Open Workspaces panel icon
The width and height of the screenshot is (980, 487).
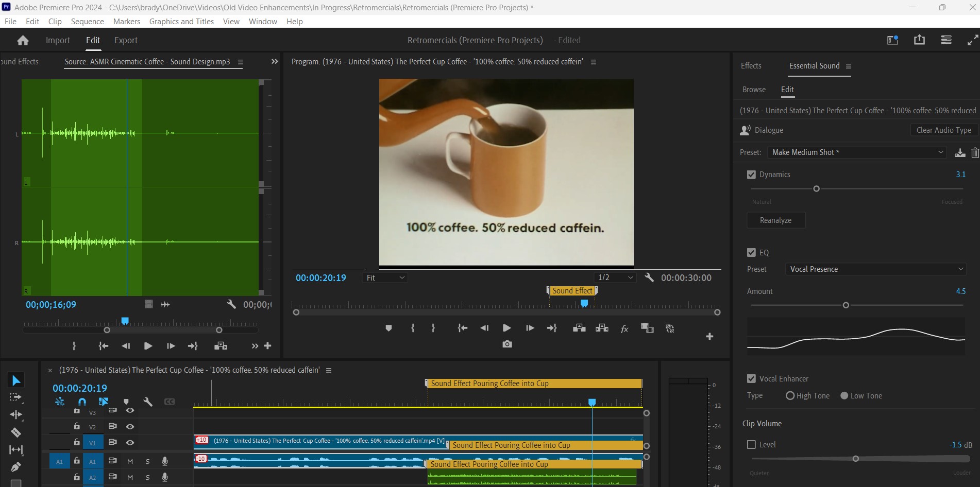pyautogui.click(x=892, y=40)
